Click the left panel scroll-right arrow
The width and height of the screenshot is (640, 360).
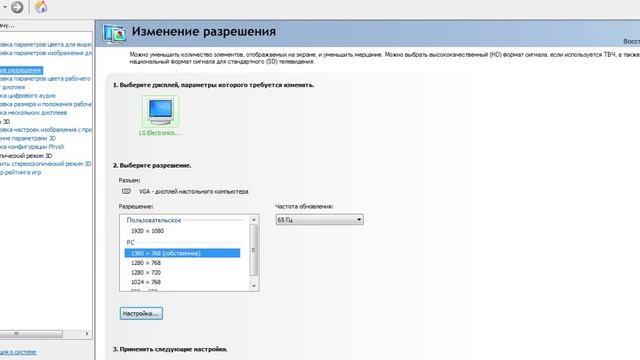pos(87,334)
